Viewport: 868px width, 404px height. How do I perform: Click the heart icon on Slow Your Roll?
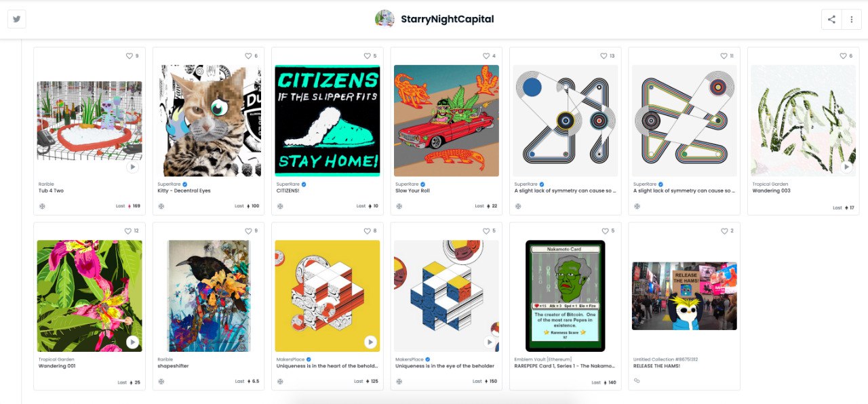(x=486, y=56)
